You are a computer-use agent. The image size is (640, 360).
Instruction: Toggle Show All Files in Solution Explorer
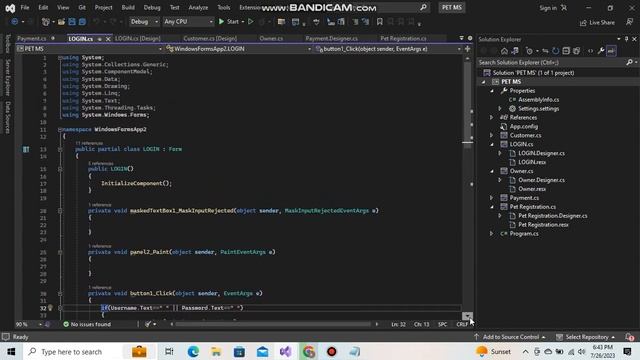(x=576, y=51)
